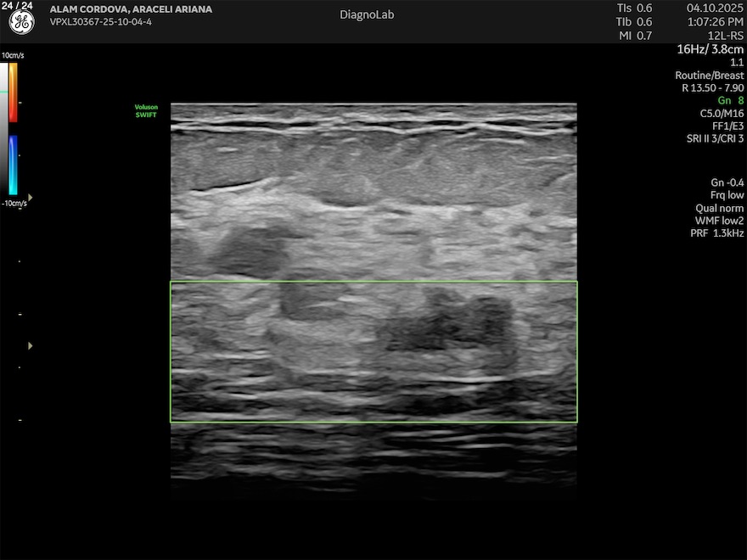Click the PRF 1.3kHz parameter
This screenshot has width=747, height=560.
(x=716, y=233)
